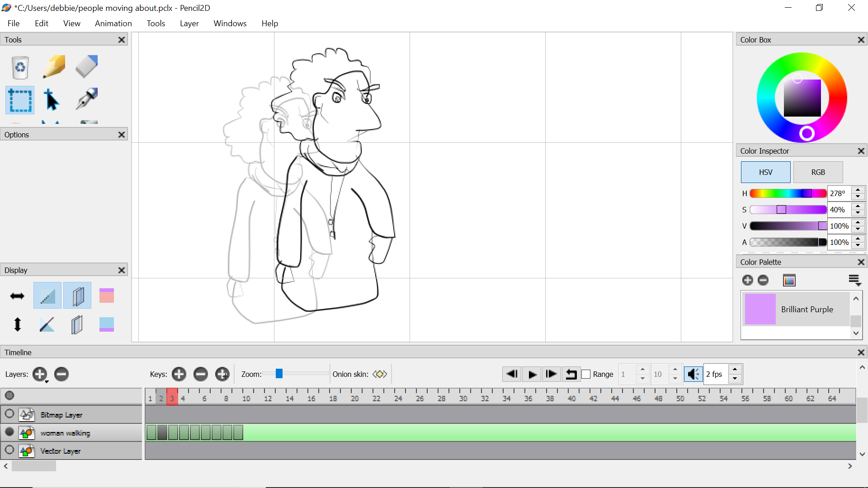The height and width of the screenshot is (488, 868).
Task: Click the Play button in Timeline
Action: [531, 374]
